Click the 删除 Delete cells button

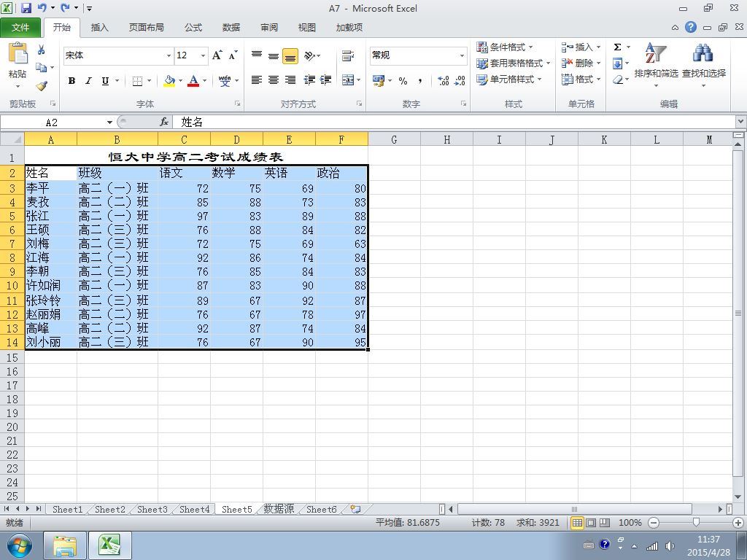click(581, 63)
